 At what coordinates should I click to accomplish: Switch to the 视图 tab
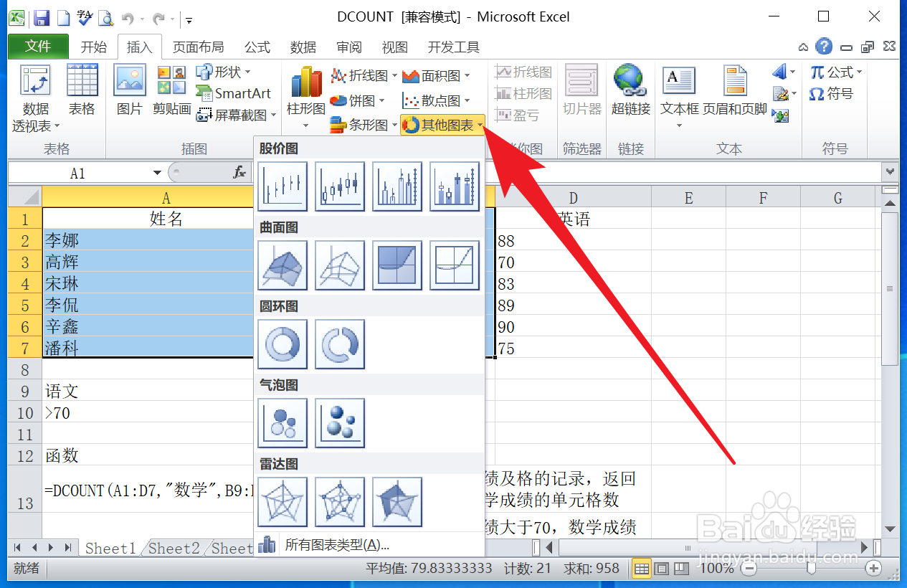tap(395, 47)
